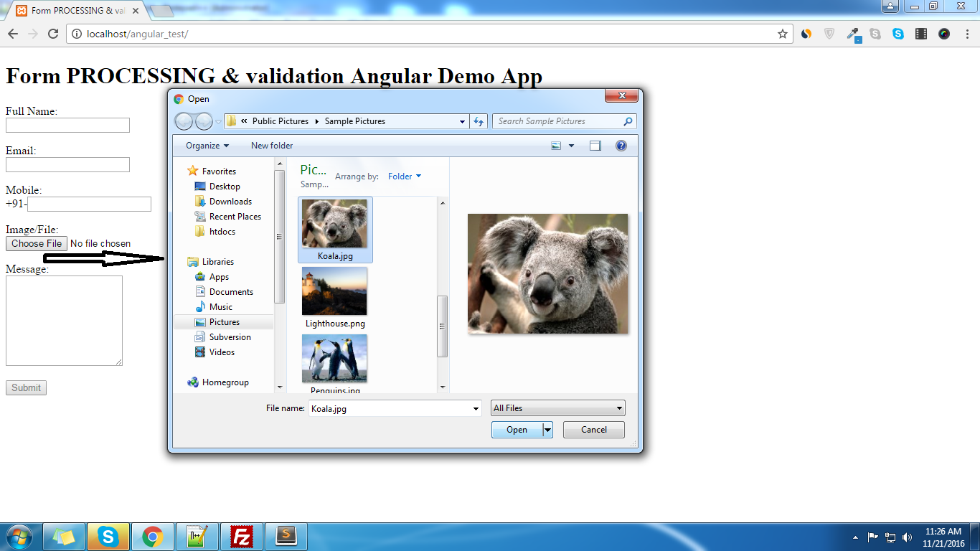Open Help in the file dialog
980x551 pixels.
(x=621, y=146)
